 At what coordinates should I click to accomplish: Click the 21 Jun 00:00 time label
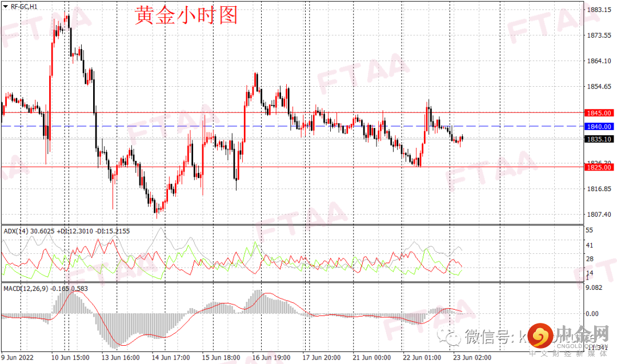click(x=372, y=358)
